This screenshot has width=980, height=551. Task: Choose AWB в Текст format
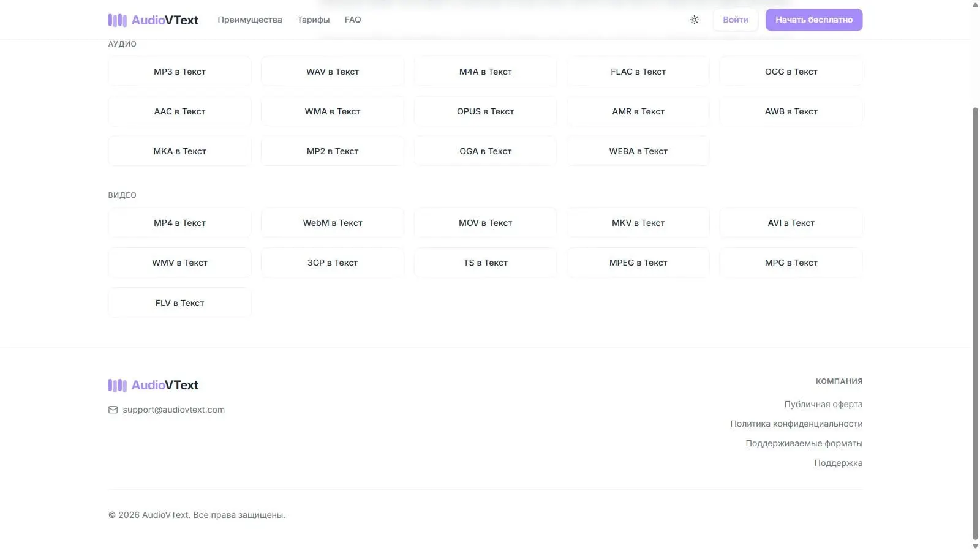pyautogui.click(x=791, y=111)
